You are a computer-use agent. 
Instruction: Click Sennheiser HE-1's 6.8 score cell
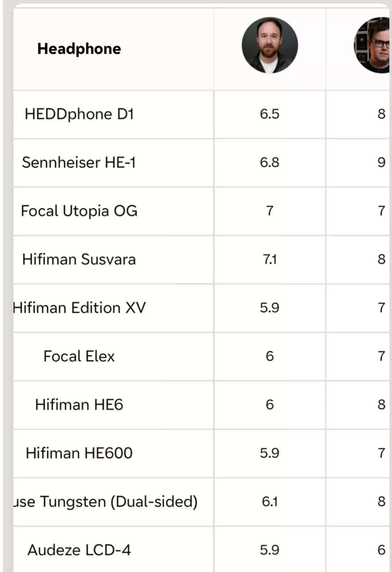coord(270,162)
